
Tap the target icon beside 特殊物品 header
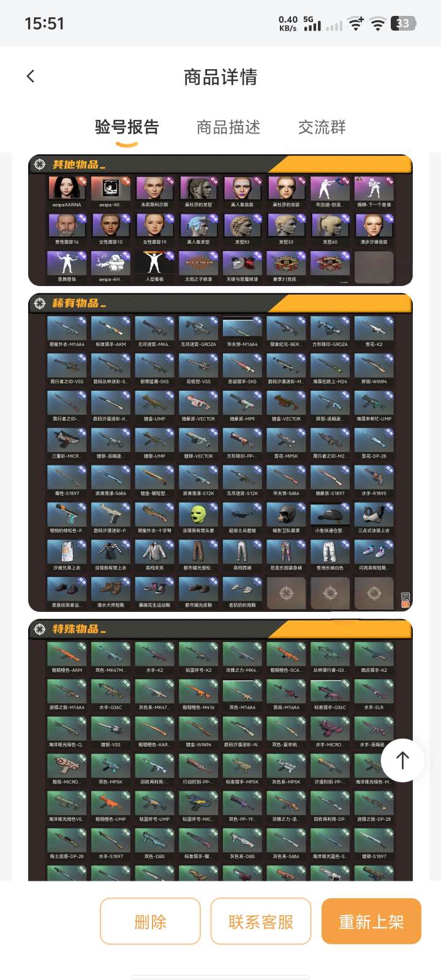pos(40,629)
